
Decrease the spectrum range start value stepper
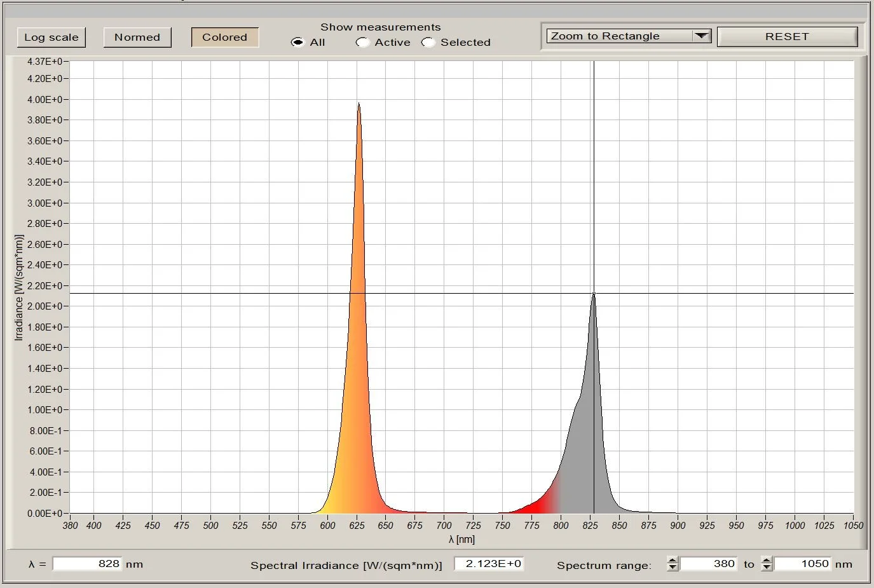[x=673, y=568]
